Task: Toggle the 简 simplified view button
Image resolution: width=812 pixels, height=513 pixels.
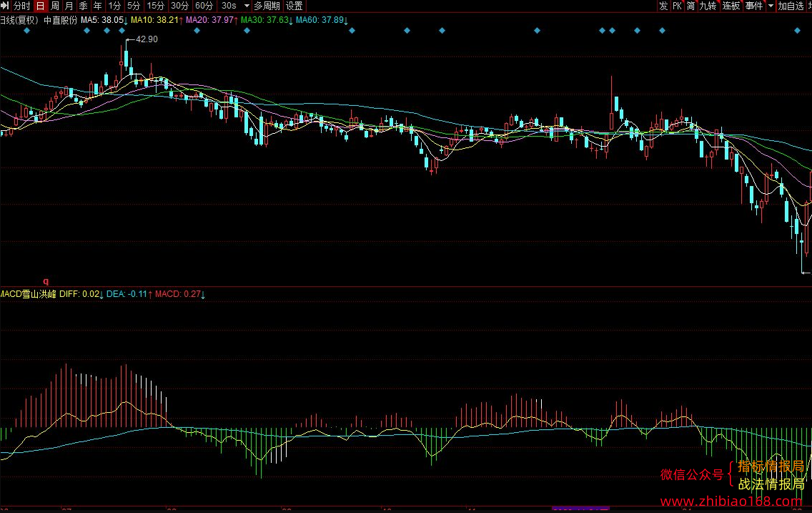Action: pos(690,6)
